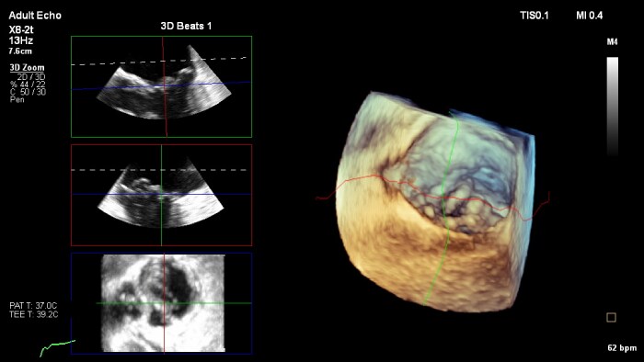Click the gray dashed line in middle view
This screenshot has width=644, height=362.
159,170
